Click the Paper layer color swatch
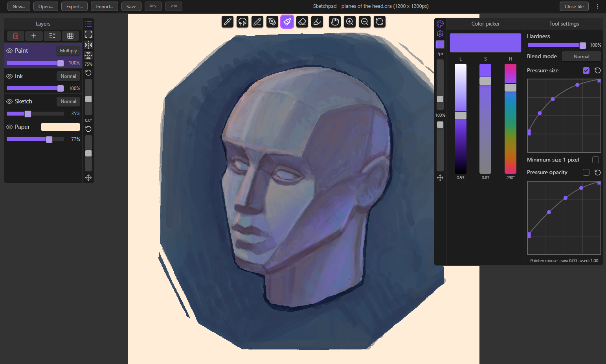The height and width of the screenshot is (364, 606). (61, 127)
